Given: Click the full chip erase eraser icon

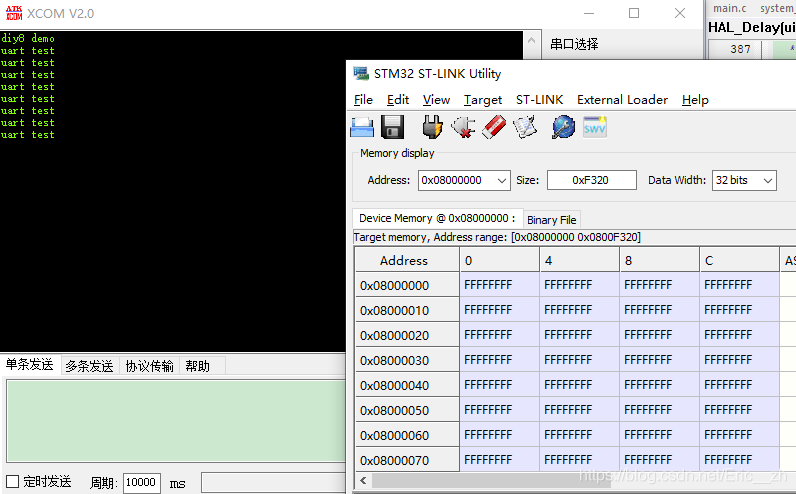Looking at the screenshot, I should coord(493,127).
